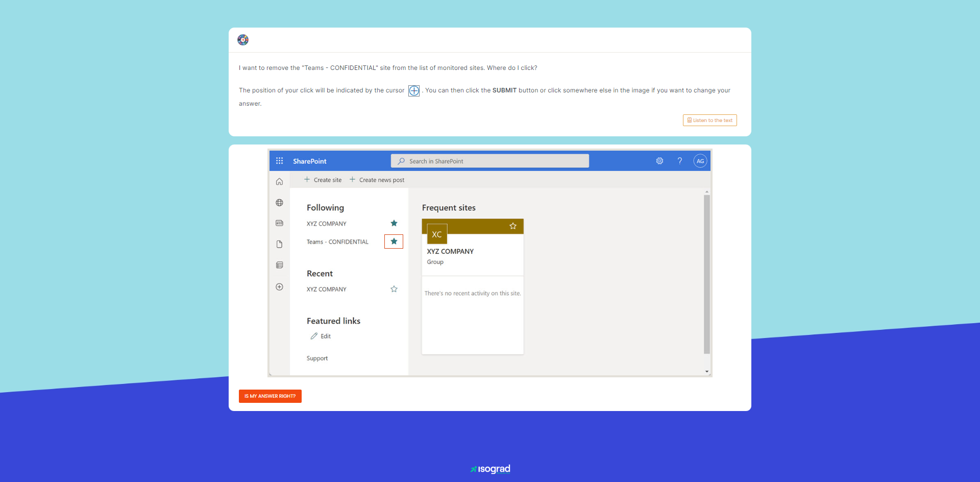This screenshot has width=980, height=482.
Task: Open the settings gear in SharePoint header
Action: point(659,161)
